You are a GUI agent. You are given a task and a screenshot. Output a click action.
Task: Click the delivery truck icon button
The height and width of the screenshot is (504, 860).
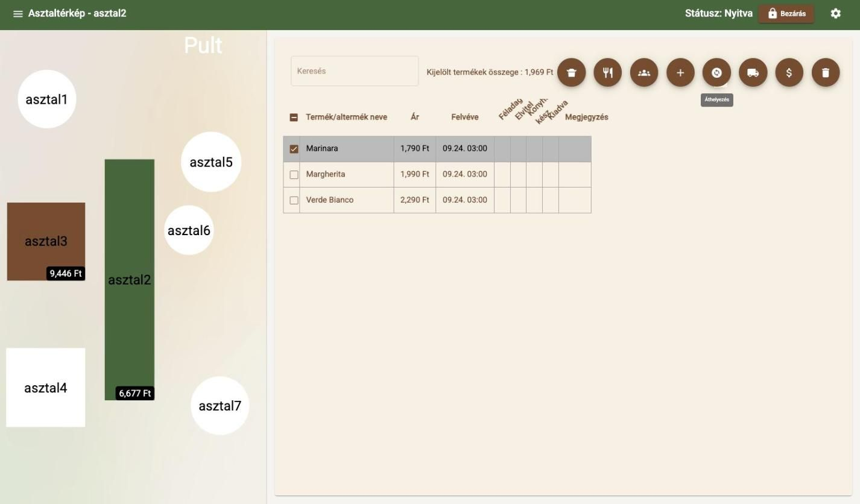pyautogui.click(x=753, y=73)
